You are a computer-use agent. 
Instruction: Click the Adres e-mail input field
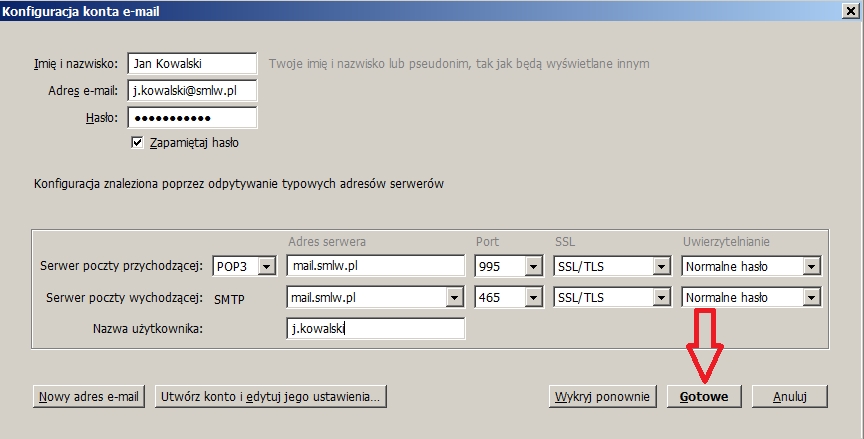pyautogui.click(x=192, y=90)
